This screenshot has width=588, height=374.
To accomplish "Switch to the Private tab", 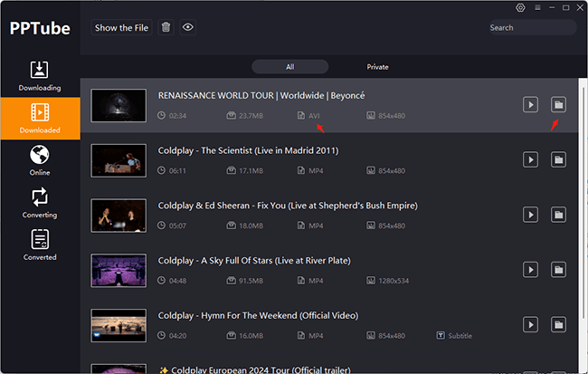I will pos(377,67).
